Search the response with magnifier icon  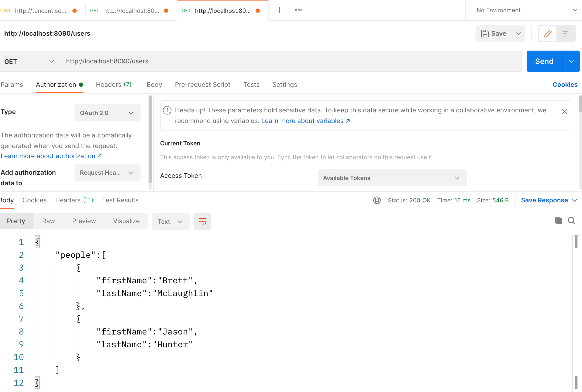(571, 220)
